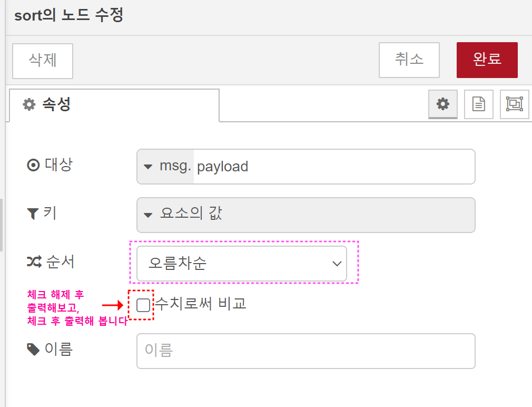Open the node appearance icon
The height and width of the screenshot is (407, 532).
click(515, 104)
